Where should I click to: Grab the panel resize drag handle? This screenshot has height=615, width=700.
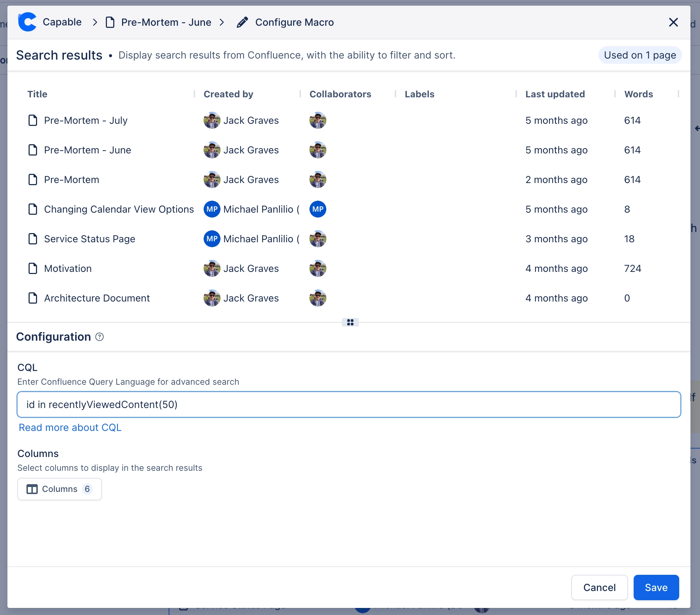(x=350, y=322)
